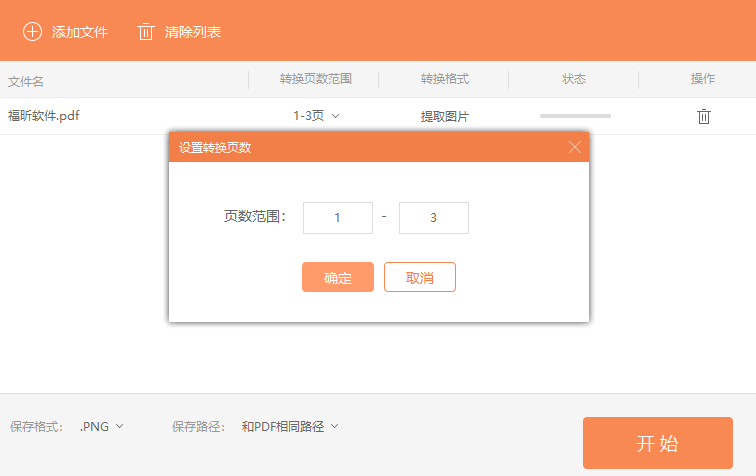Click the 操作 column header
The height and width of the screenshot is (476, 756).
[x=702, y=79]
